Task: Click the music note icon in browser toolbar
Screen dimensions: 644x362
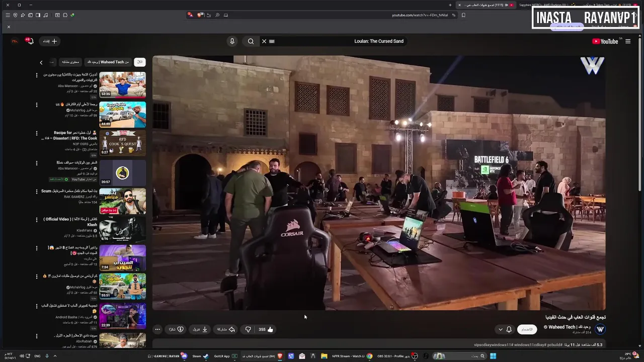Action: click(x=46, y=15)
